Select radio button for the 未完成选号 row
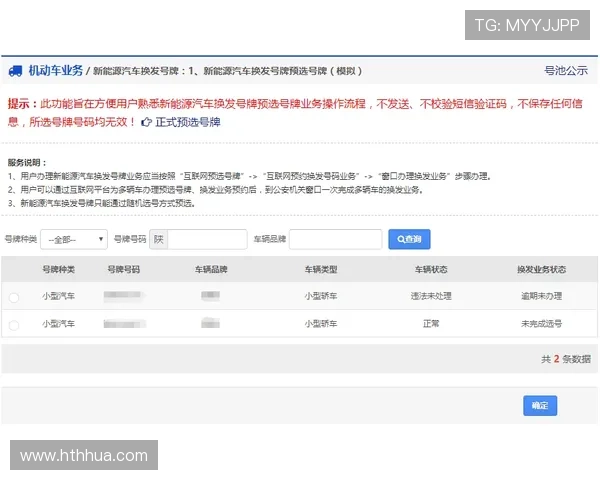The width and height of the screenshot is (600, 480). 14,325
